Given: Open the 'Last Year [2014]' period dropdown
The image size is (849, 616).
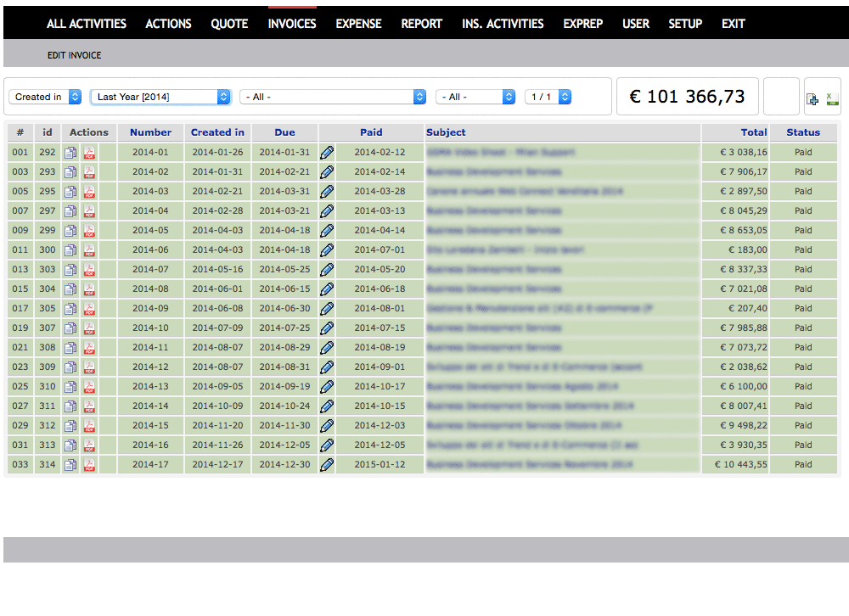Looking at the screenshot, I should point(160,97).
